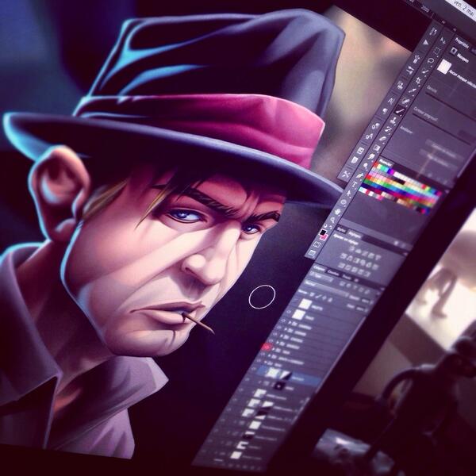Select the Eyedropper tool

coord(413,90)
